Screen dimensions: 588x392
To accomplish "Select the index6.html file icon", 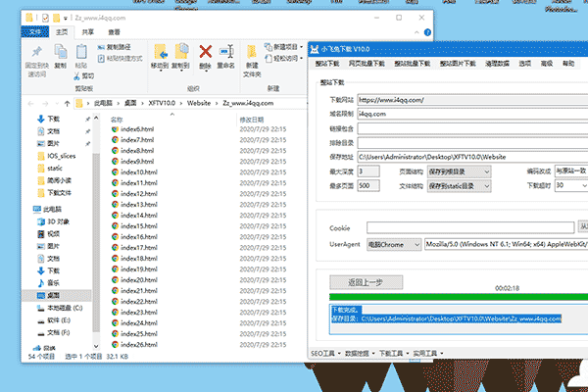I will tap(115, 129).
